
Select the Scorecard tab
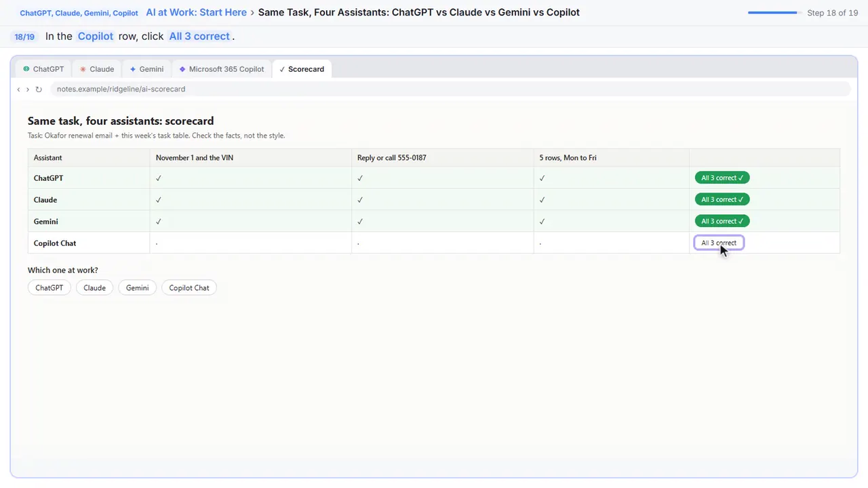pyautogui.click(x=302, y=69)
